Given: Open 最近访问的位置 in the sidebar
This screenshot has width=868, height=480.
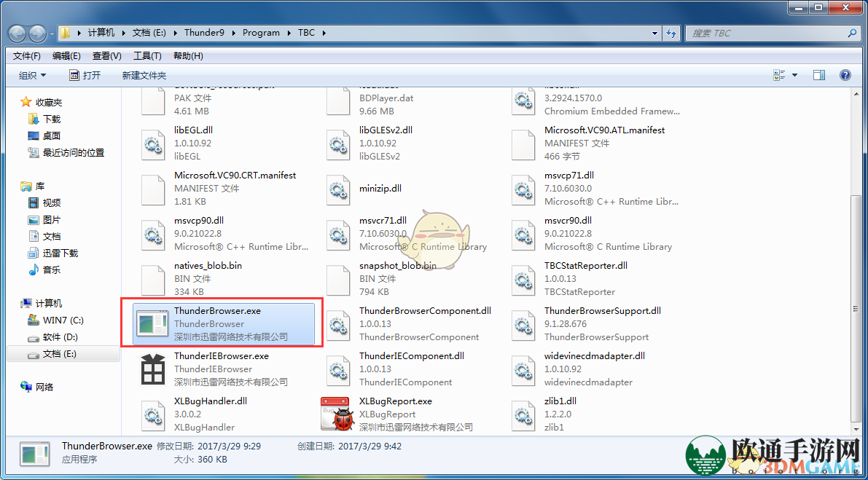Looking at the screenshot, I should pyautogui.click(x=74, y=153).
